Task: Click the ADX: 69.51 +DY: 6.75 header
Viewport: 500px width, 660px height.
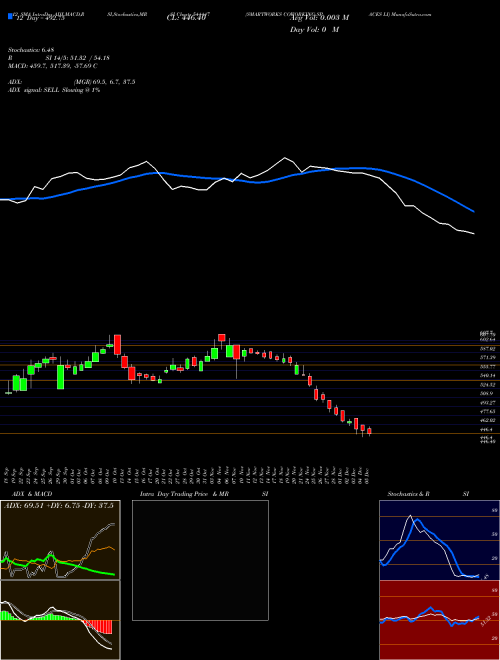Action: [59, 506]
